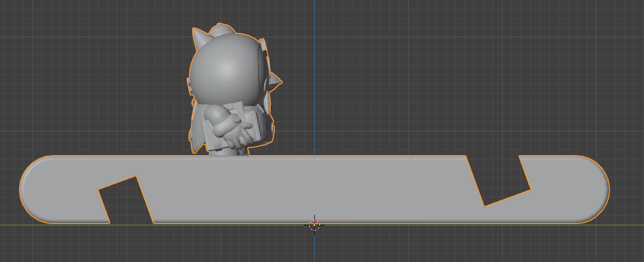
Task: Select the long rounded base slab object
Action: point(314,190)
